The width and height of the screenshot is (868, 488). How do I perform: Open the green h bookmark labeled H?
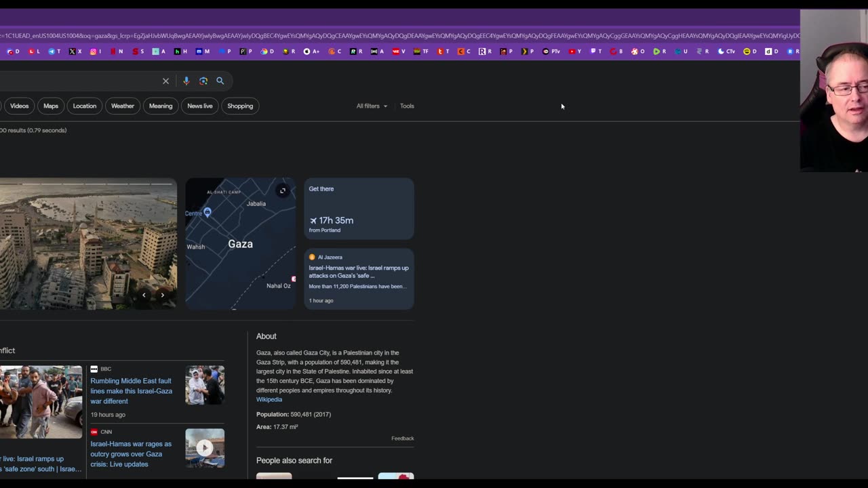(180, 52)
